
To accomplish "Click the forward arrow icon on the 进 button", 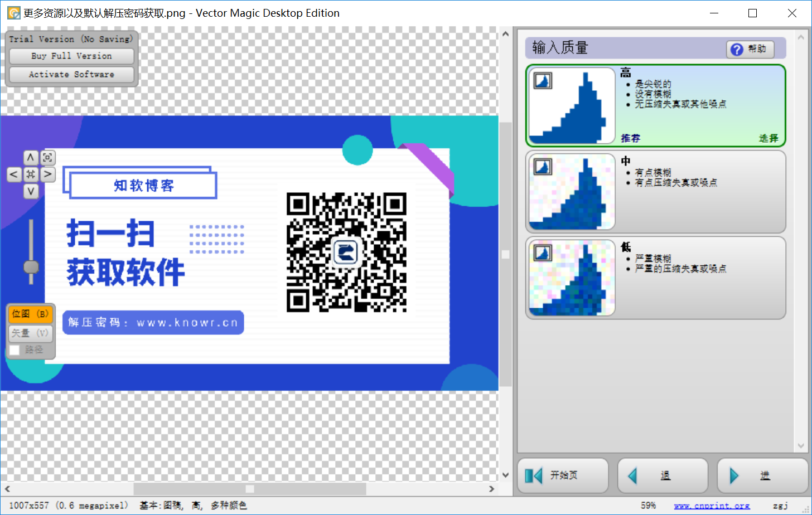I will (734, 475).
